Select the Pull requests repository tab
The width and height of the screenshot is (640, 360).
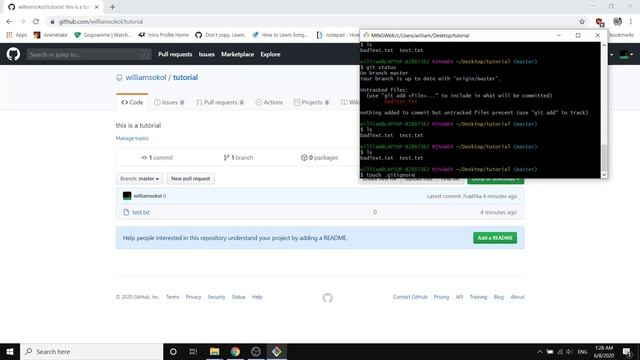[x=220, y=102]
